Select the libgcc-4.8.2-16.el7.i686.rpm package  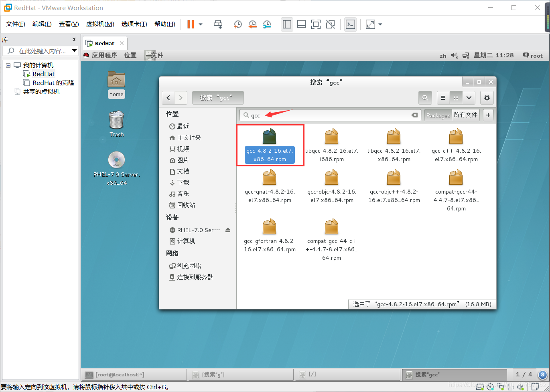[x=332, y=145]
